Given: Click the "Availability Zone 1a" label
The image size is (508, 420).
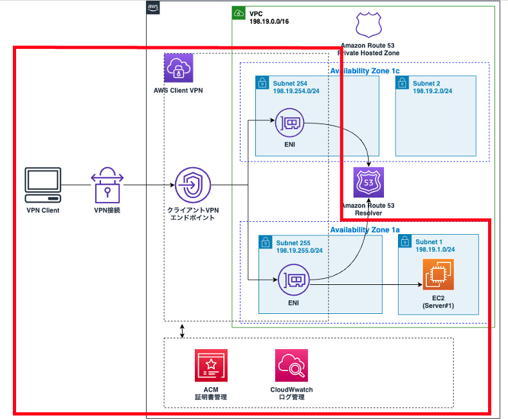Looking at the screenshot, I should [365, 230].
